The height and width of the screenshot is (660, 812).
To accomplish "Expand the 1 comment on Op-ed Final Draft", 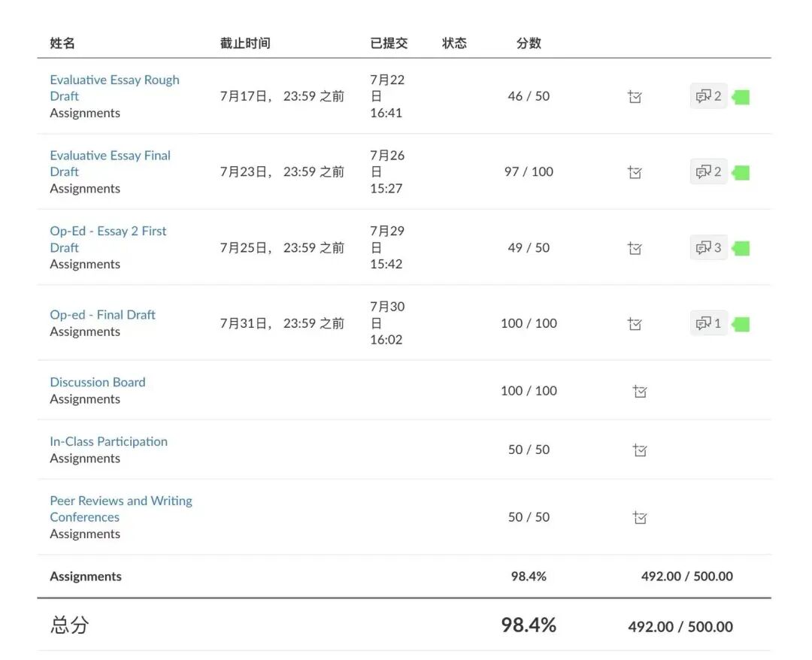I will [x=708, y=323].
